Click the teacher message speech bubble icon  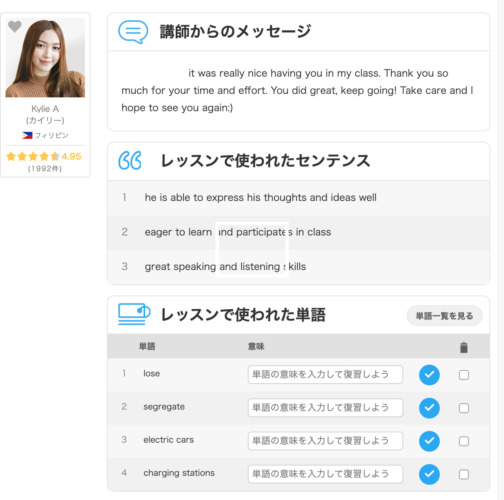coord(133,32)
